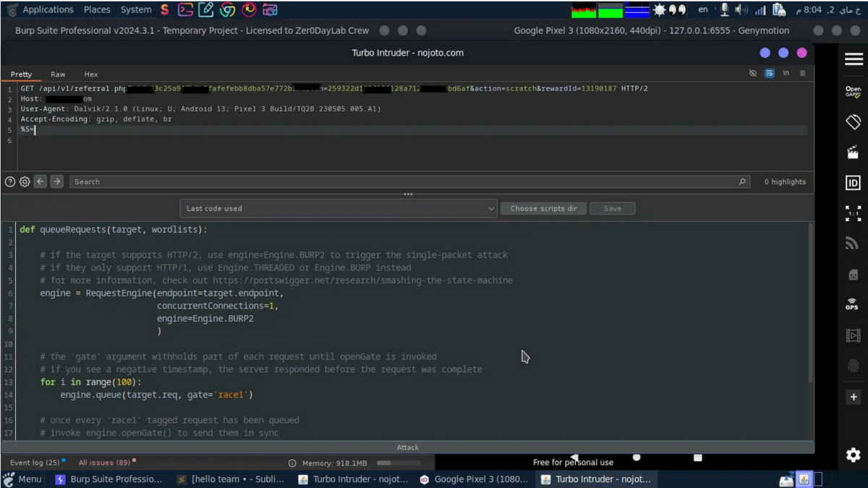The image size is (868, 488).
Task: Click the Android home circle button
Action: pos(637,457)
